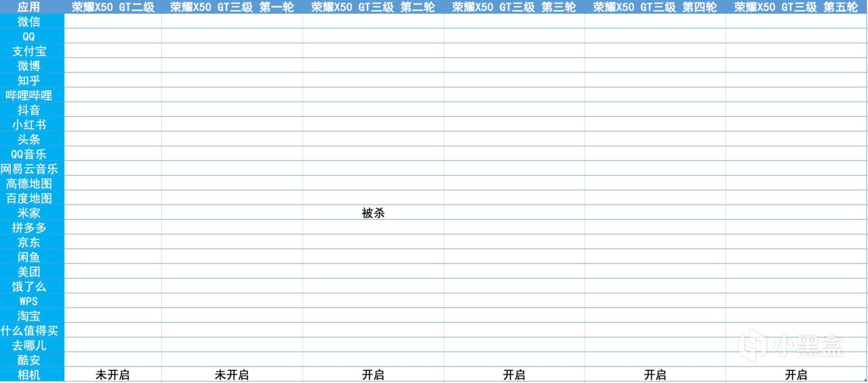The height and width of the screenshot is (383, 868).
Task: Select 开启 cell under 第三轮 column
Action: [x=514, y=375]
